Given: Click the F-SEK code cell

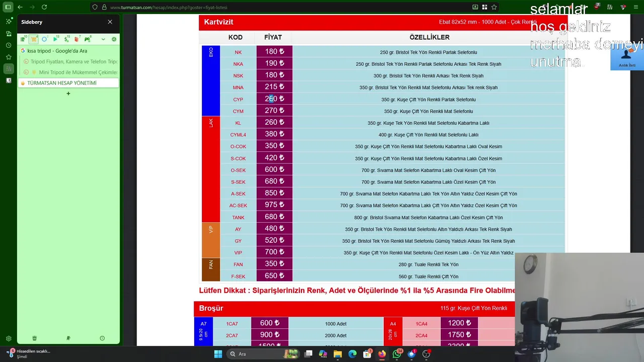Looking at the screenshot, I should pos(238,277).
